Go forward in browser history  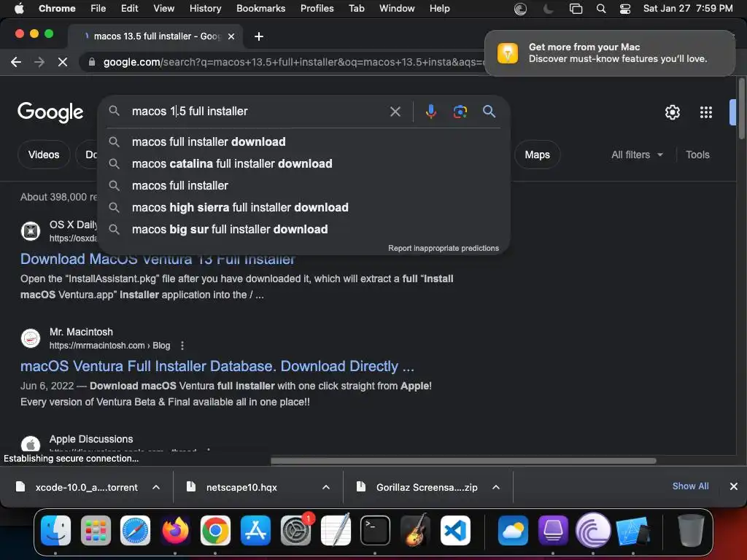click(39, 62)
